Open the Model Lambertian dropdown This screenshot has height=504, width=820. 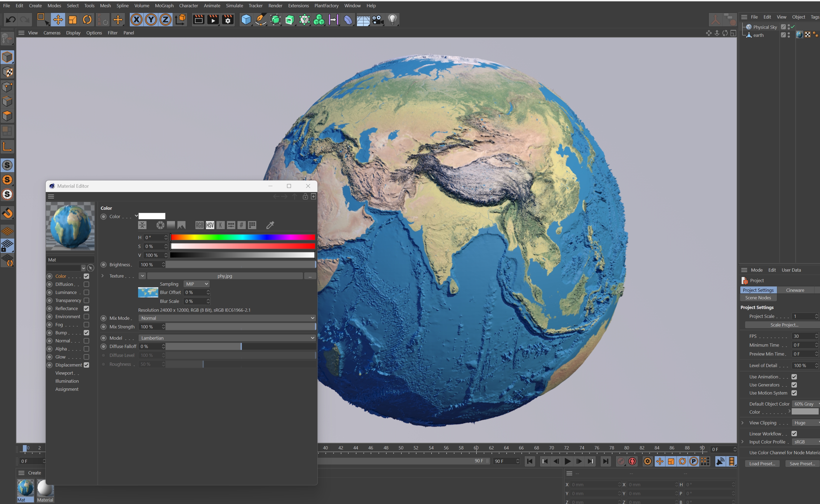pyautogui.click(x=227, y=338)
